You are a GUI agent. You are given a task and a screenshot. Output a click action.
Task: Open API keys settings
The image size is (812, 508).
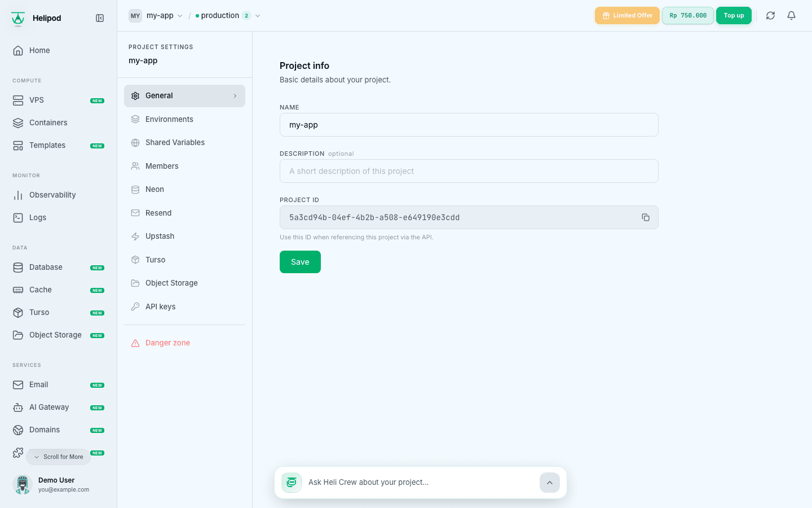click(x=184, y=306)
